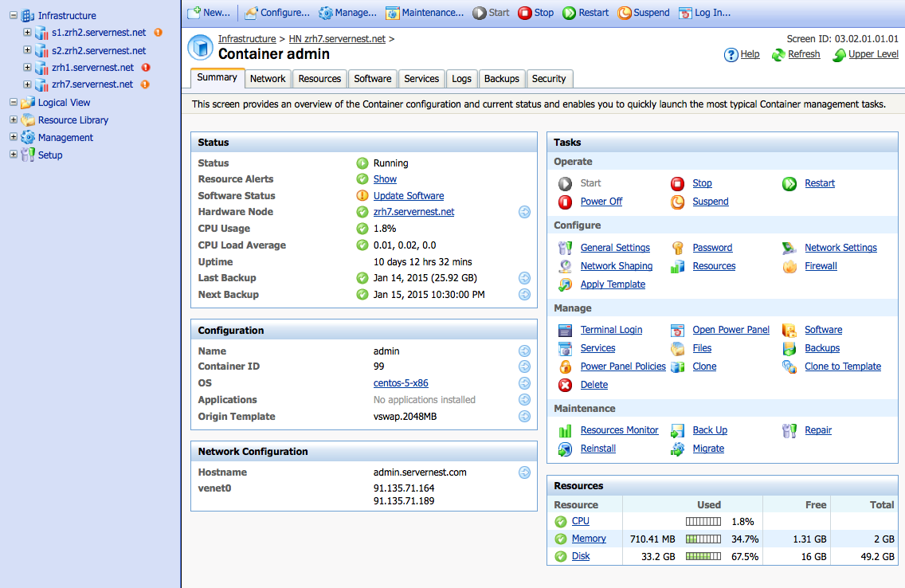Click the Resources Monitor chart icon
Image resolution: width=905 pixels, height=588 pixels.
565,430
